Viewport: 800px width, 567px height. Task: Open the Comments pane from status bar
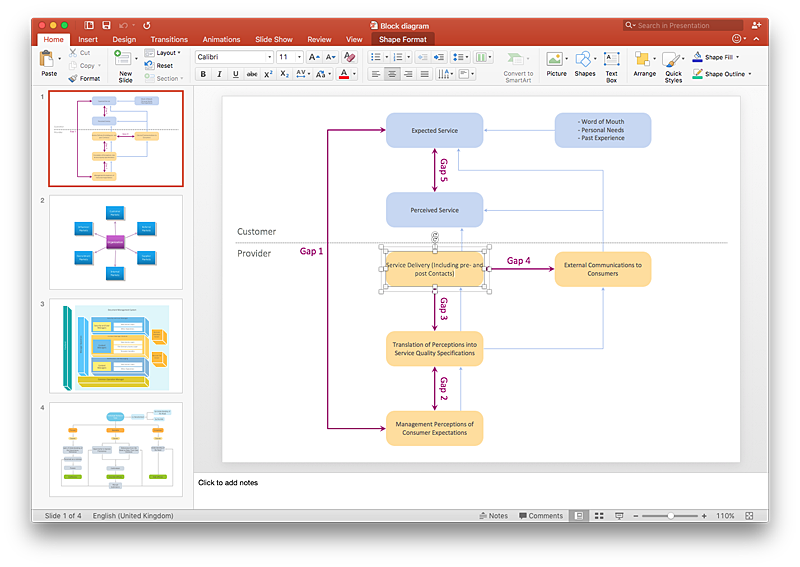[x=541, y=516]
